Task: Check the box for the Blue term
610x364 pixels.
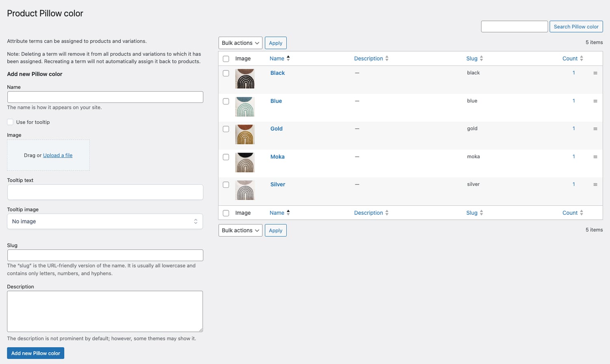Action: 226,101
